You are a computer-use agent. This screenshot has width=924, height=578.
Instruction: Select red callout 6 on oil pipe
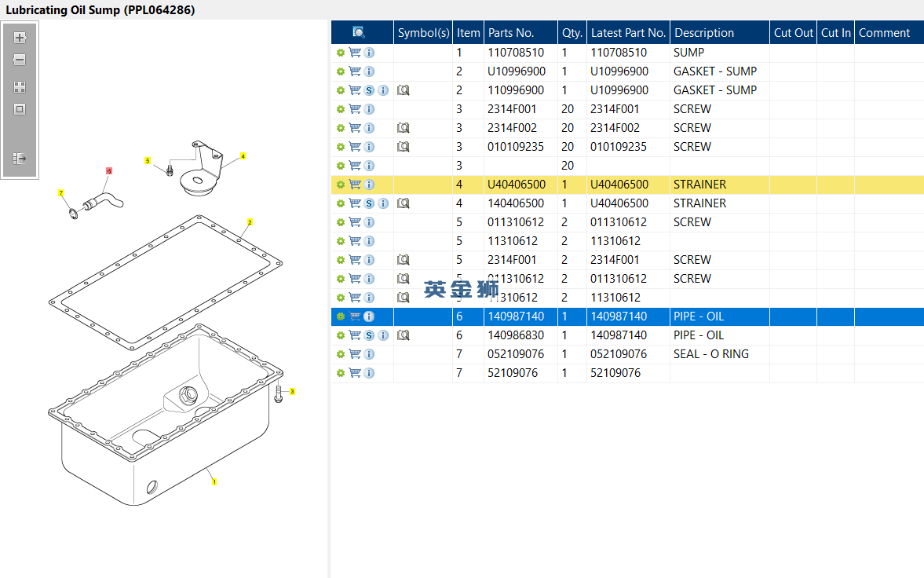click(x=108, y=171)
